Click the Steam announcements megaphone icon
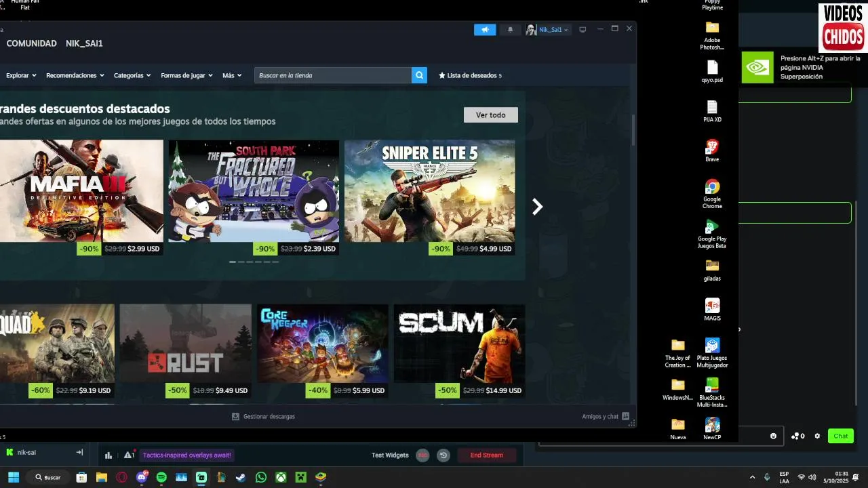The image size is (868, 488). tap(485, 30)
